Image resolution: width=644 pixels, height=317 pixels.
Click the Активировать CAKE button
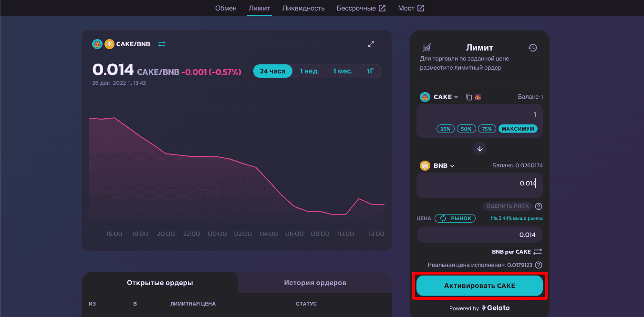(480, 286)
